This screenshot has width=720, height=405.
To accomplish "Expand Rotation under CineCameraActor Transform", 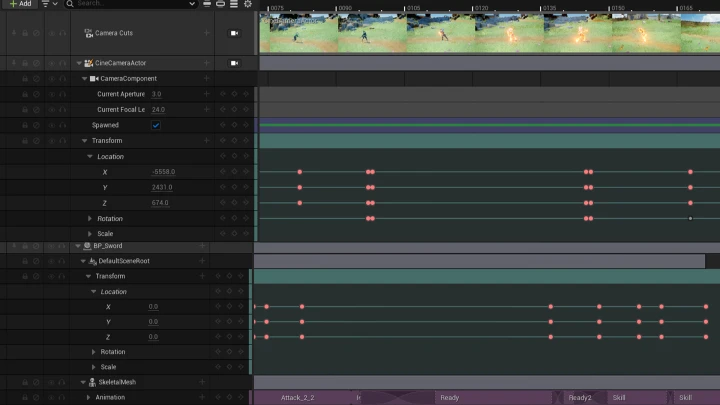I will click(x=90, y=218).
